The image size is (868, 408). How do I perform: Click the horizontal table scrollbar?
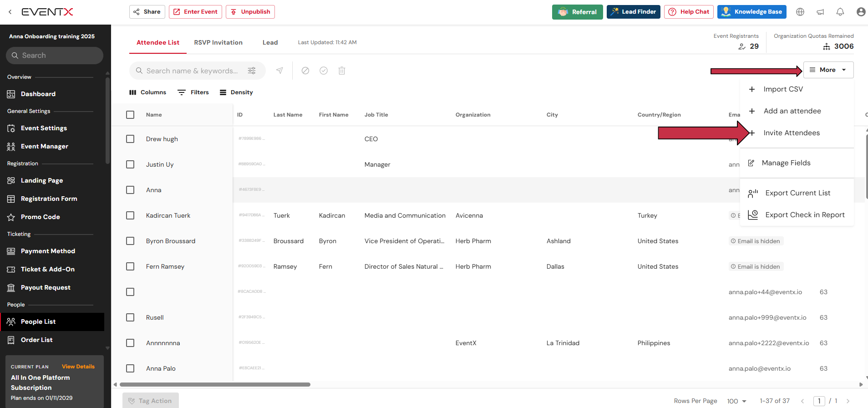tap(215, 384)
